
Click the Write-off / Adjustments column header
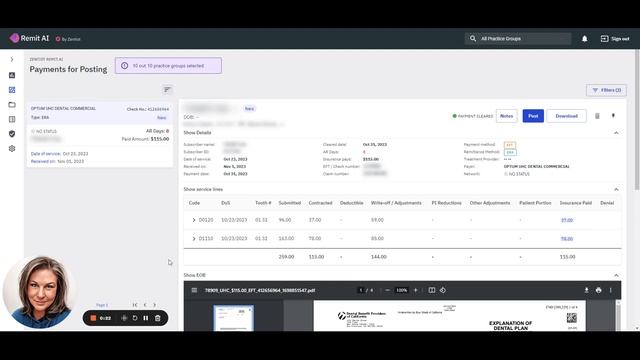(396, 203)
